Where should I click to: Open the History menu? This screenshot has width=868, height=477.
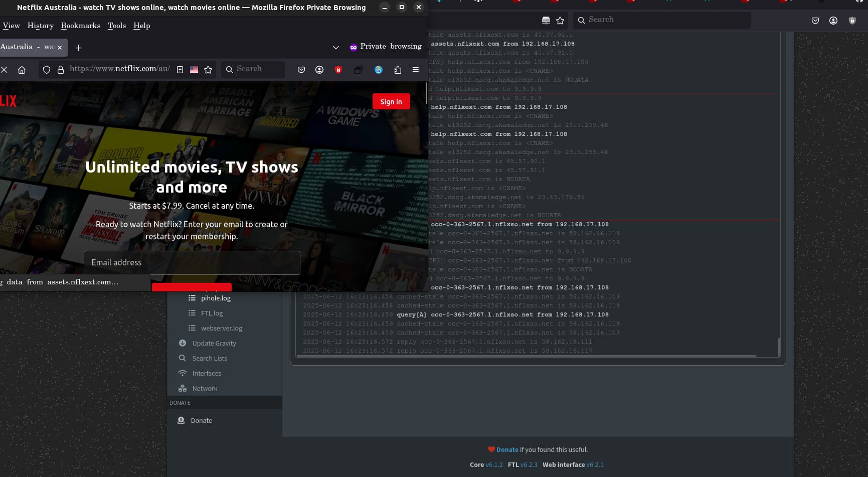coord(40,26)
